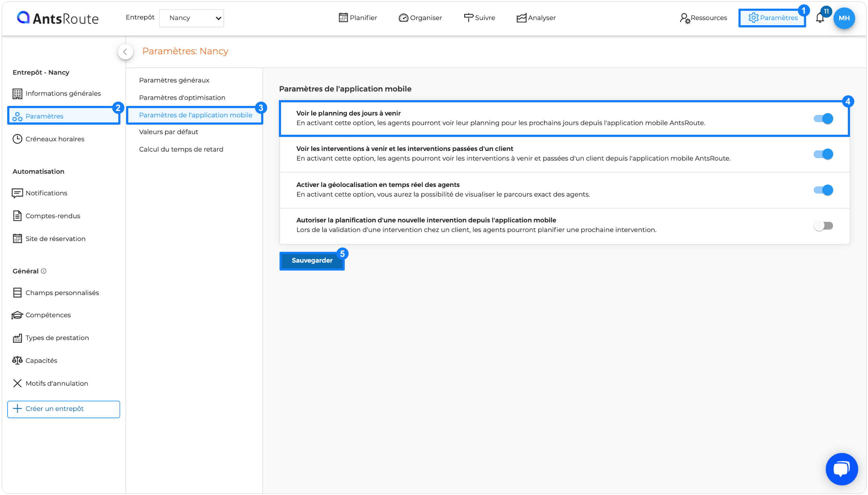
Task: Toggle Voir les interventions à venir et passées
Action: click(823, 154)
